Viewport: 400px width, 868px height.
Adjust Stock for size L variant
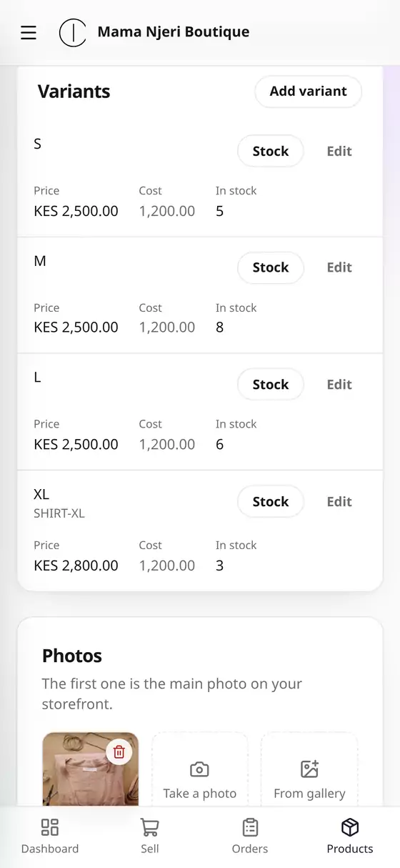(271, 385)
